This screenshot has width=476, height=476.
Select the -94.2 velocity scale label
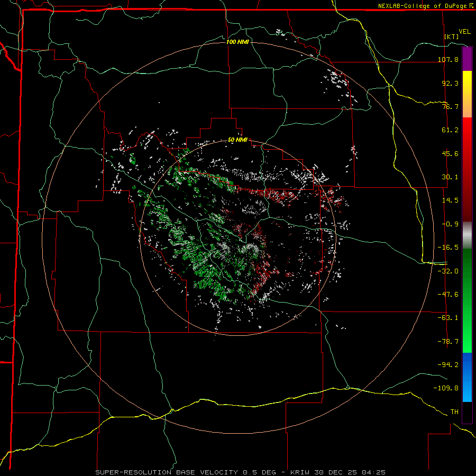448,365
